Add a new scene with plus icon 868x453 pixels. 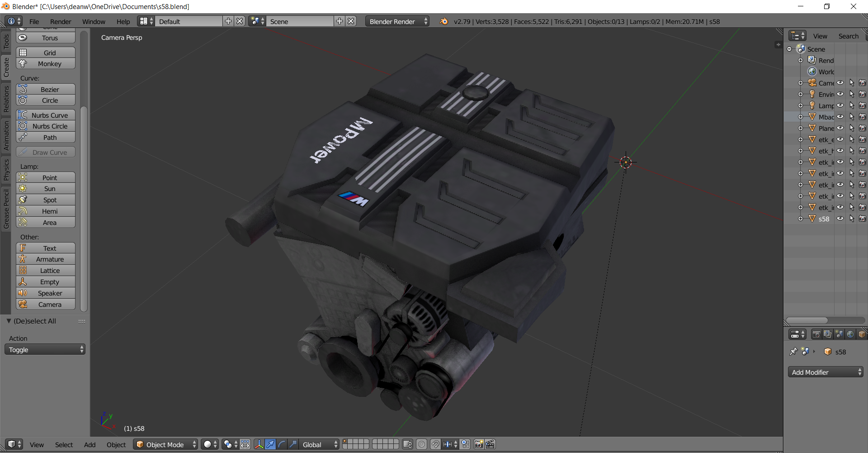(x=340, y=21)
